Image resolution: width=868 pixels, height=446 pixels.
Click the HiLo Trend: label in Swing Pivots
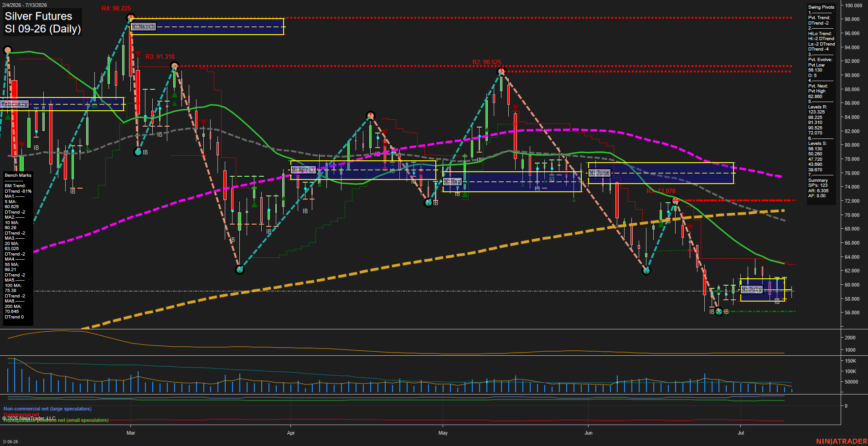tap(820, 34)
